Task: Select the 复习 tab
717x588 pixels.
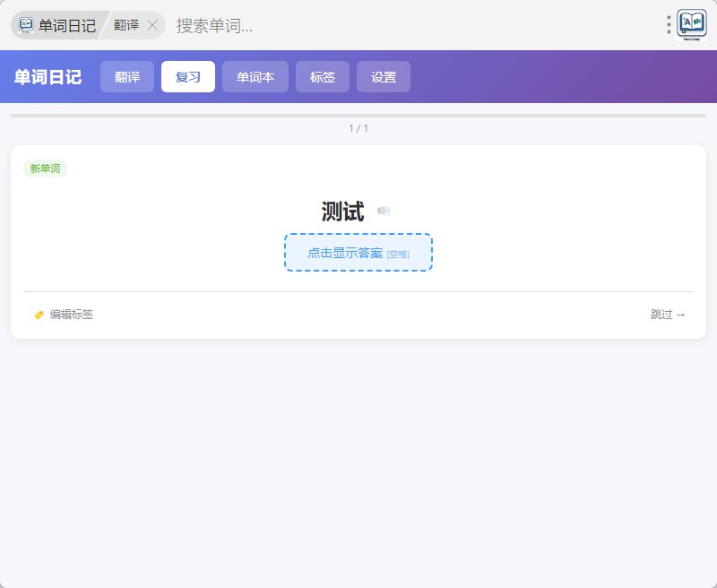Action: (x=188, y=77)
